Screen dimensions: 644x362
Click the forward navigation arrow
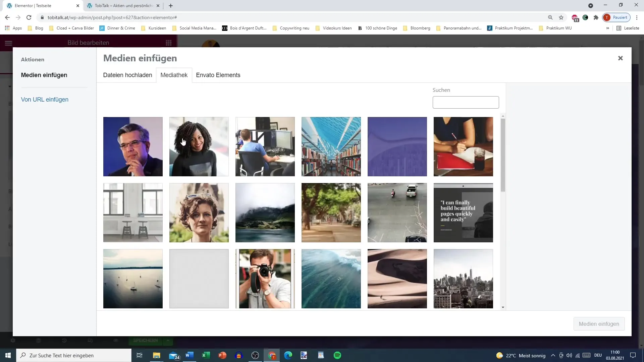click(x=18, y=17)
